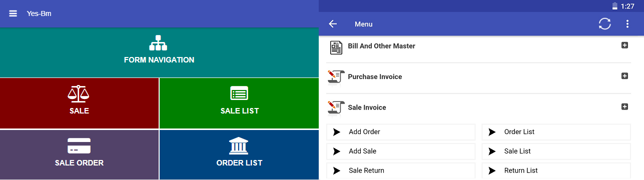Go back using the Menu back arrow
Viewport: 644px width, 180px height.
tap(333, 24)
